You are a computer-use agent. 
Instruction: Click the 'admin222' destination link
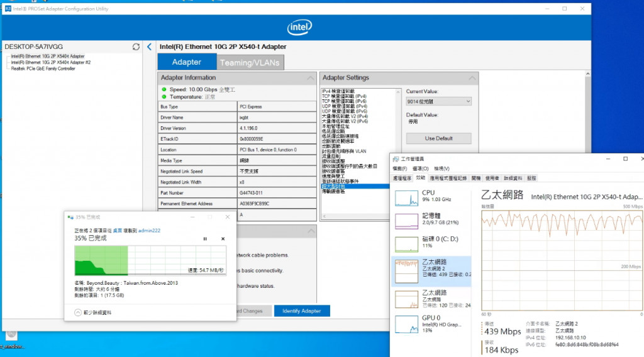(x=149, y=231)
